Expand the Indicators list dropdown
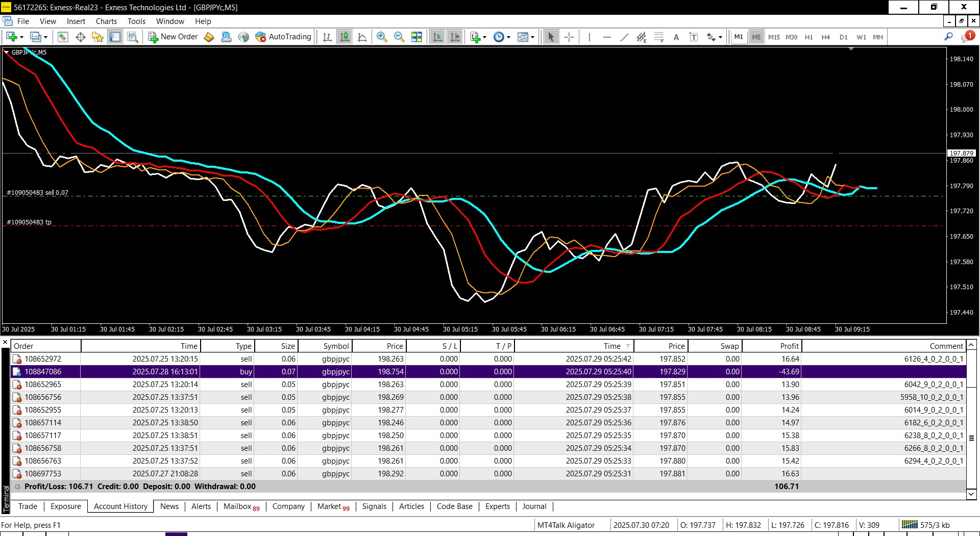The height and width of the screenshot is (536, 980). click(484, 37)
